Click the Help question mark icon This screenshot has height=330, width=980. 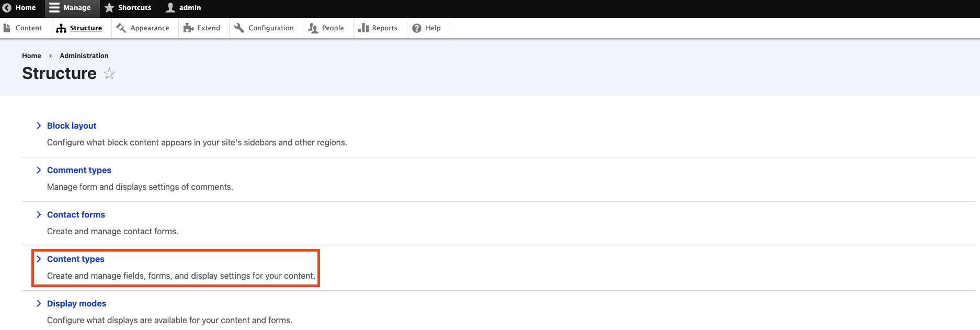[x=417, y=28]
